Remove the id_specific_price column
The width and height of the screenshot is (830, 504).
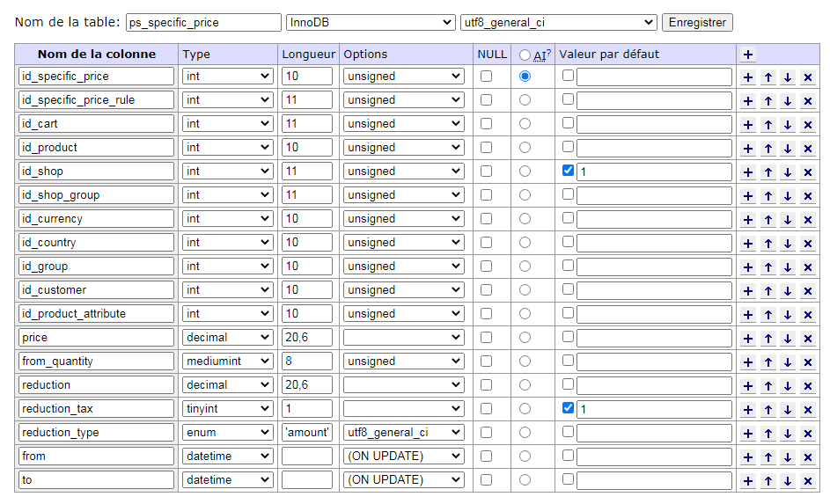pyautogui.click(x=808, y=77)
